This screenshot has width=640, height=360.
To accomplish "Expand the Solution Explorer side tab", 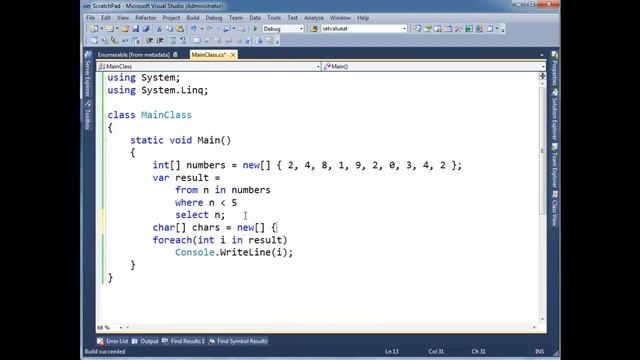I will point(554,115).
